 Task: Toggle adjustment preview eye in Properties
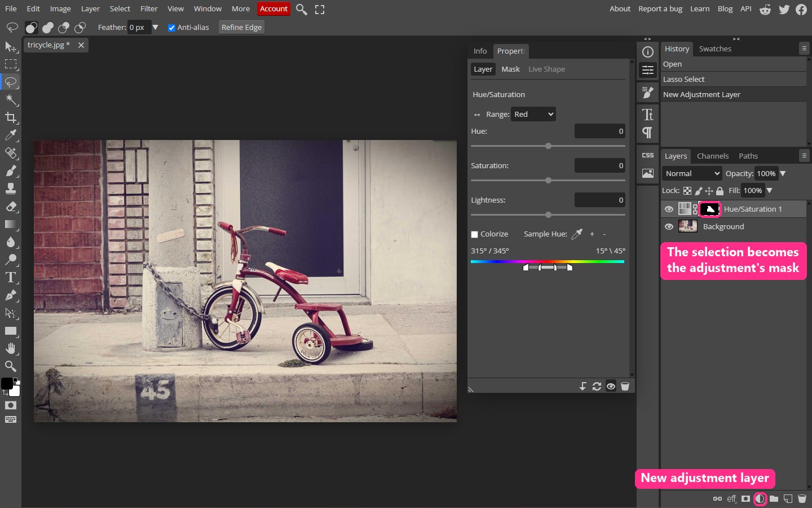click(611, 386)
